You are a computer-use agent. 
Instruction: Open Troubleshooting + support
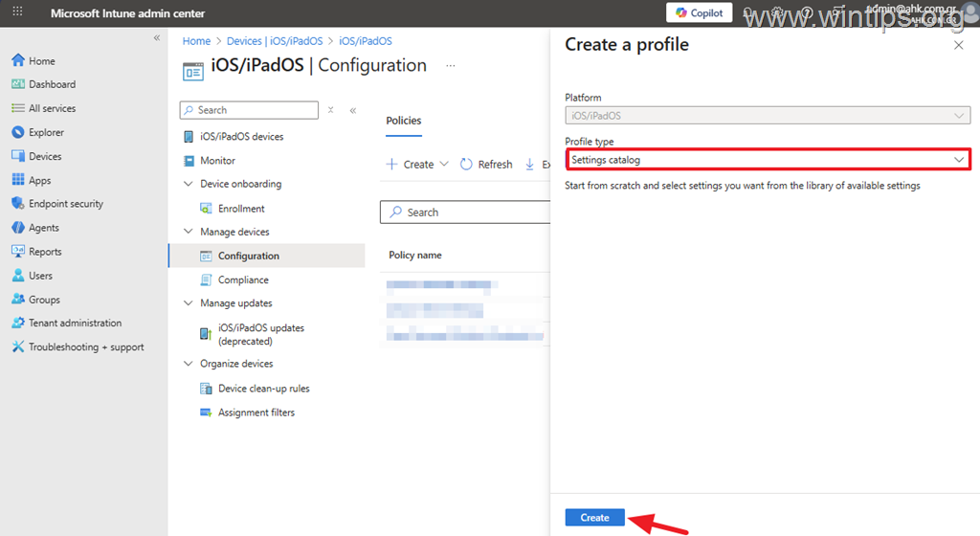click(86, 347)
